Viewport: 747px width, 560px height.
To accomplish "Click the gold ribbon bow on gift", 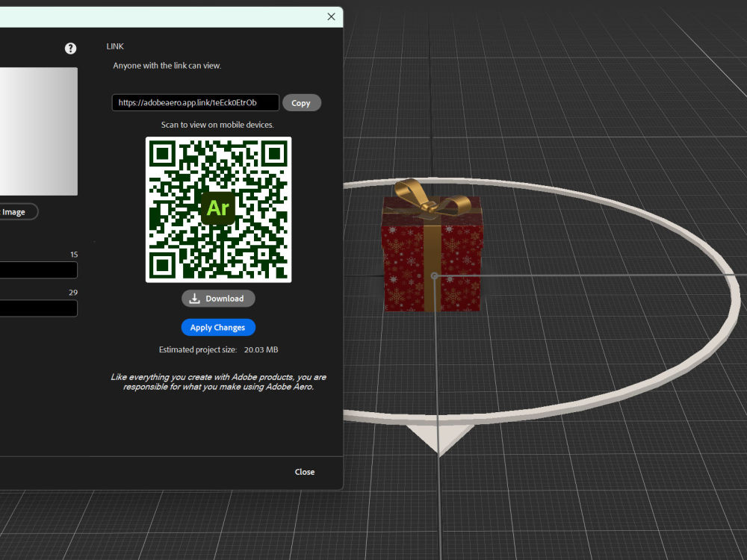I will (431, 198).
